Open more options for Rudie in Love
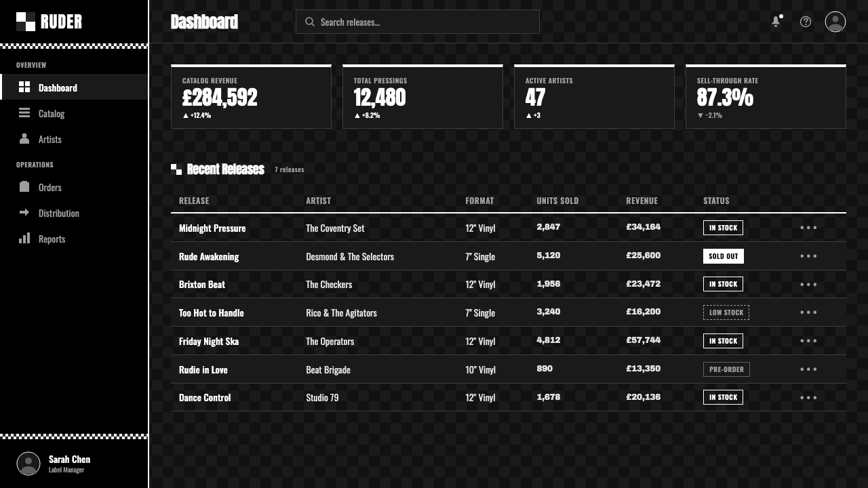Screen dimensions: 868x488 coord(808,369)
